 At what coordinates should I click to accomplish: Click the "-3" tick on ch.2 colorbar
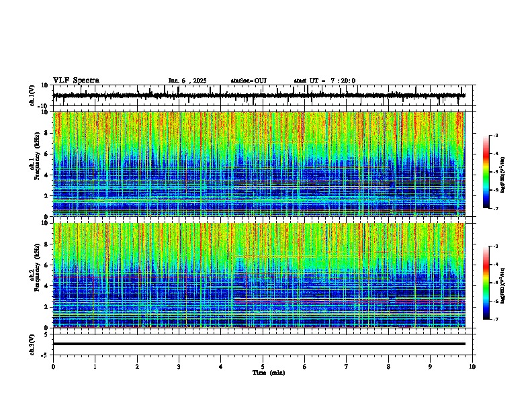tap(496, 246)
